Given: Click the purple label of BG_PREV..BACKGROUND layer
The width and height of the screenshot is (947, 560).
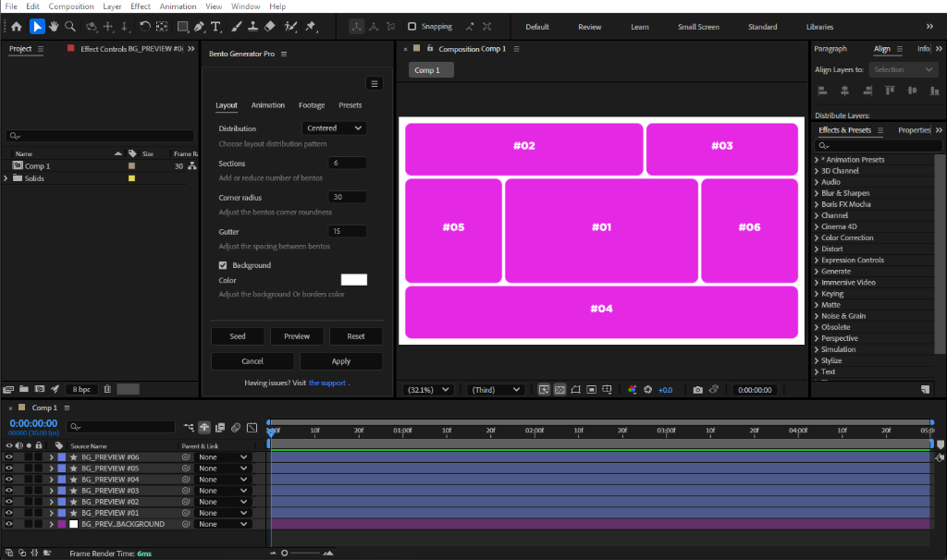Looking at the screenshot, I should pyautogui.click(x=62, y=524).
